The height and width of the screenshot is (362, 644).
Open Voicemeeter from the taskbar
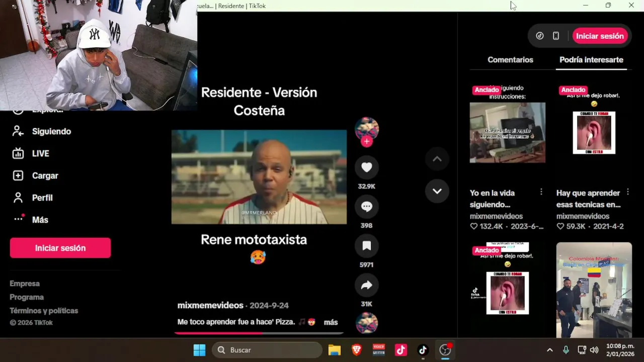point(379,350)
